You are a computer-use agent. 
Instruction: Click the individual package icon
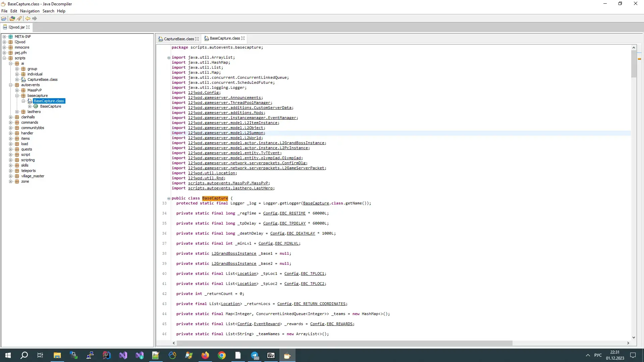click(23, 74)
